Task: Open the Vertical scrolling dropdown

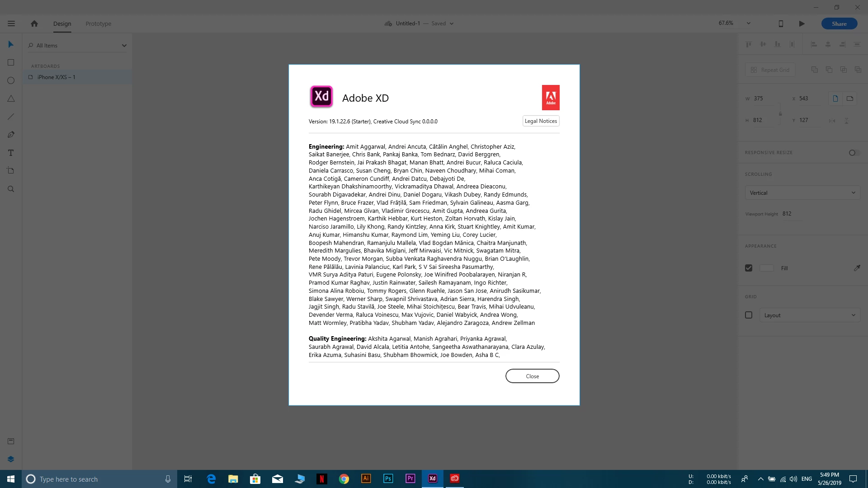Action: click(802, 192)
